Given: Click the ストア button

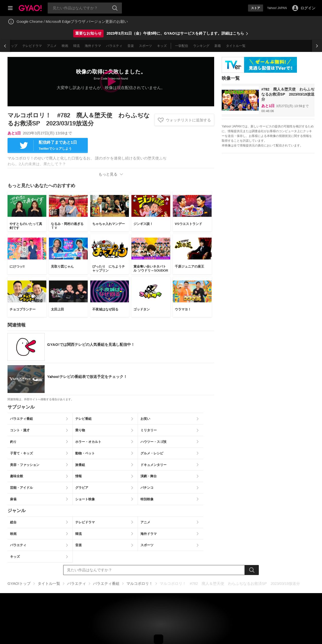Looking at the screenshot, I should (256, 8).
